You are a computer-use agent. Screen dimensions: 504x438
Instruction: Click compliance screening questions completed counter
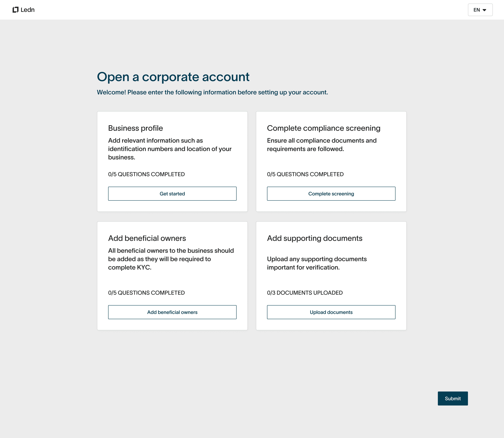[x=305, y=174]
